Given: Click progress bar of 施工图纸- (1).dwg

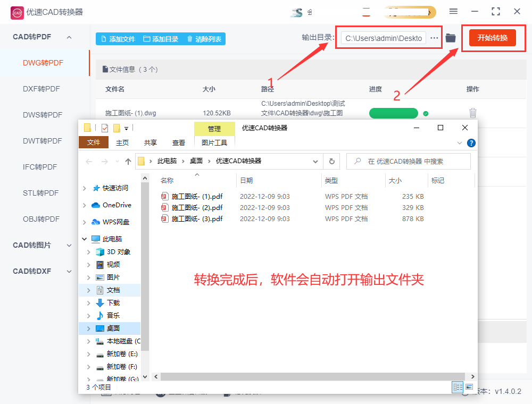Looking at the screenshot, I should [393, 113].
